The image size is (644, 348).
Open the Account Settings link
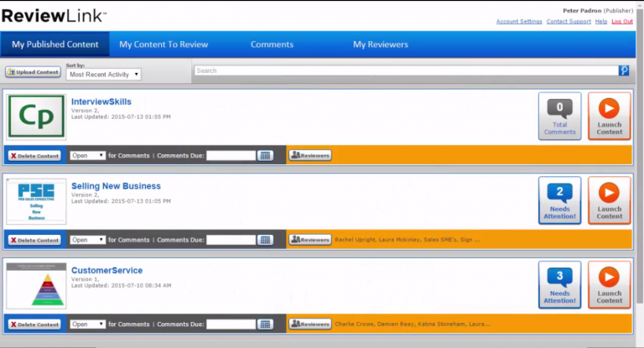point(518,21)
